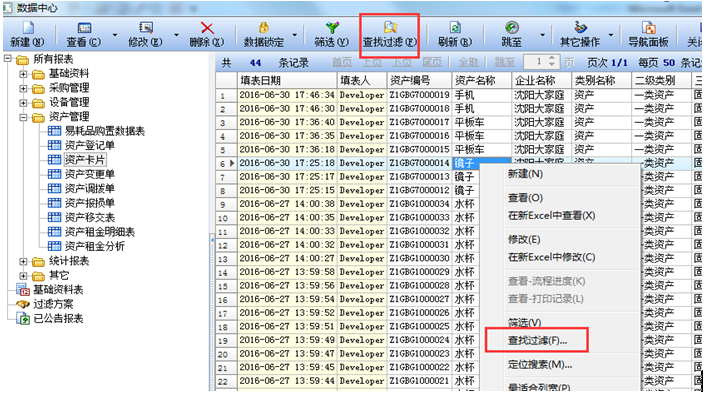The height and width of the screenshot is (397, 706).
Task: Open the 资产移交表 report
Action: 90,217
